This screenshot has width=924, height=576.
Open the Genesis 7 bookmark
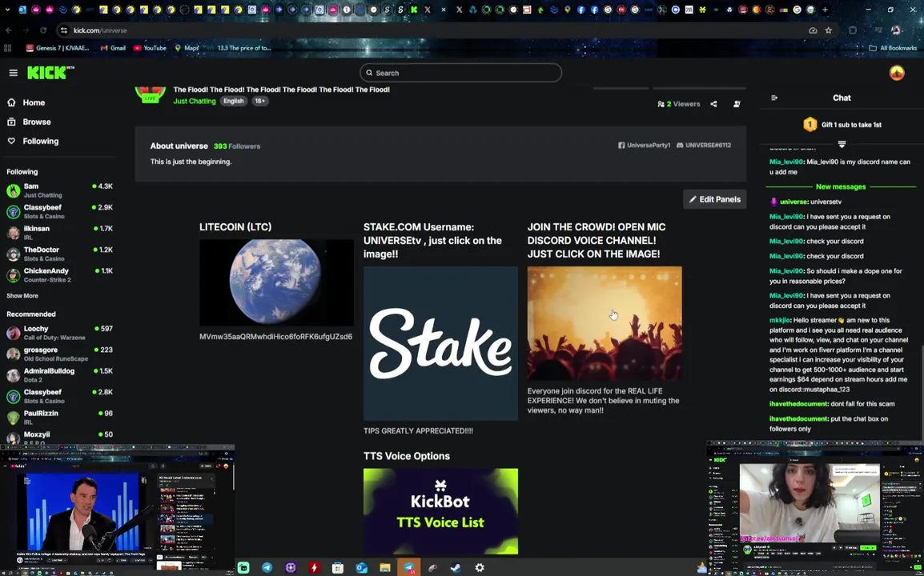[58, 48]
